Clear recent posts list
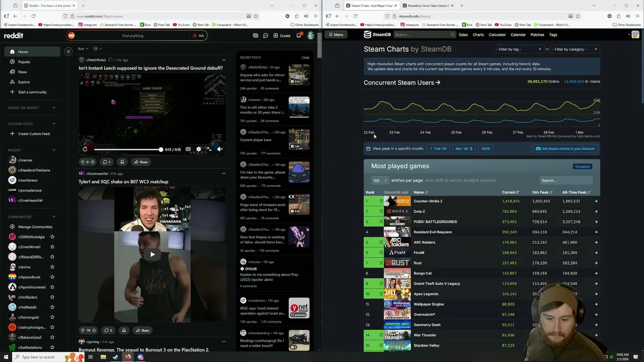Screen dimensions: 644x362 coord(305,57)
